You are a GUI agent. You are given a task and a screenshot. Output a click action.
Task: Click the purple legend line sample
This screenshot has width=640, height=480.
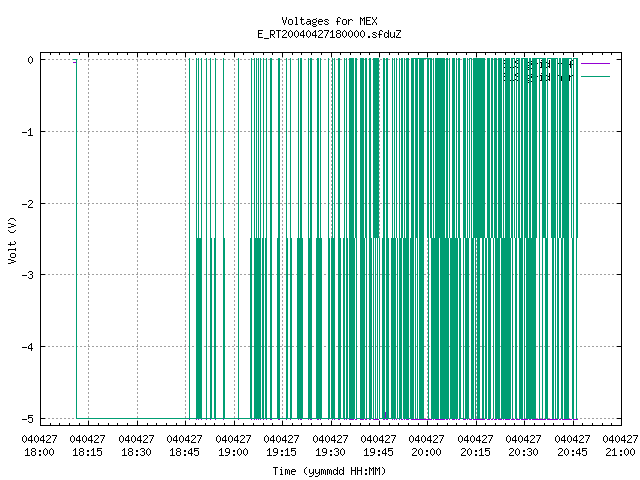click(595, 64)
